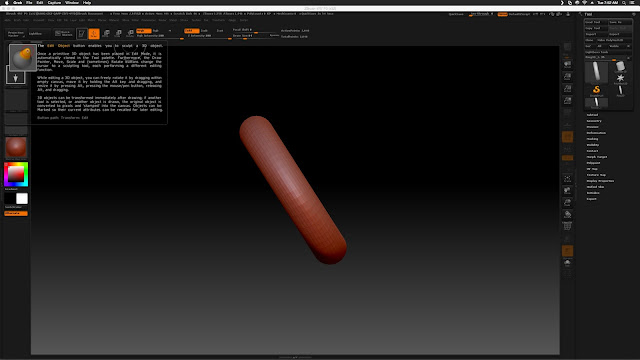
Task: Expand the Geometry sub-palette
Action: click(594, 121)
